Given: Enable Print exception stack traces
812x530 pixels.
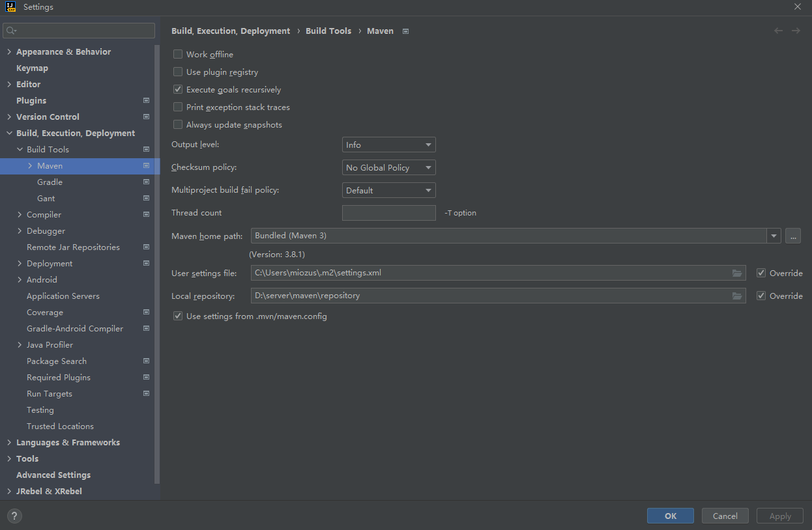Looking at the screenshot, I should (x=178, y=107).
